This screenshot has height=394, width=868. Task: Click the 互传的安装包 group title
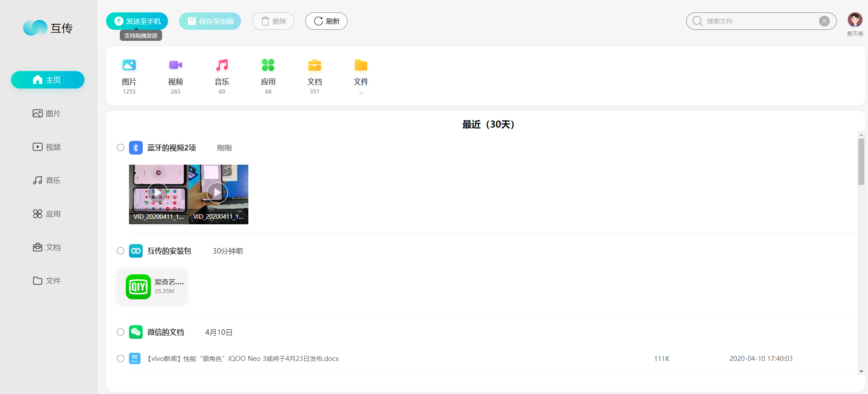[x=169, y=251]
